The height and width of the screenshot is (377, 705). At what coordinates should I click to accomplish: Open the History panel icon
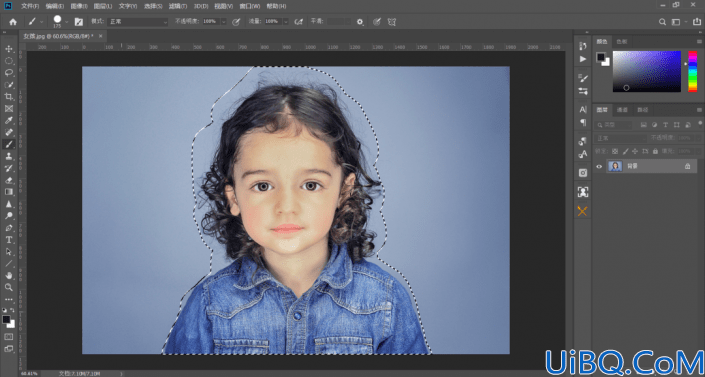[x=583, y=46]
